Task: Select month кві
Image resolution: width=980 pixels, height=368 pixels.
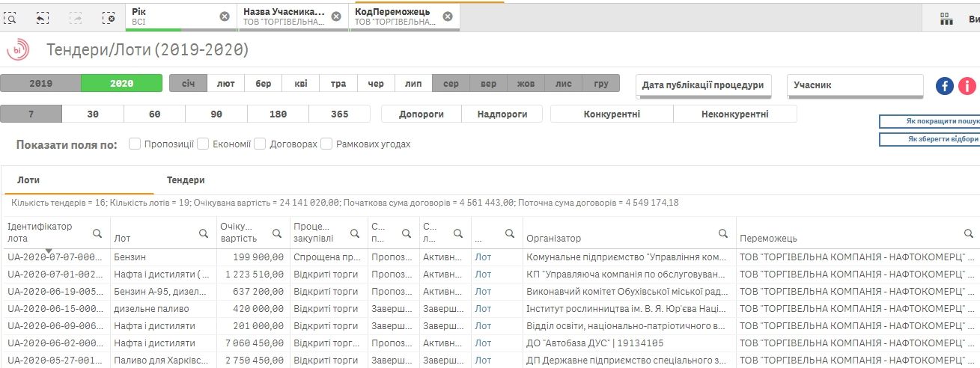Action: [301, 83]
